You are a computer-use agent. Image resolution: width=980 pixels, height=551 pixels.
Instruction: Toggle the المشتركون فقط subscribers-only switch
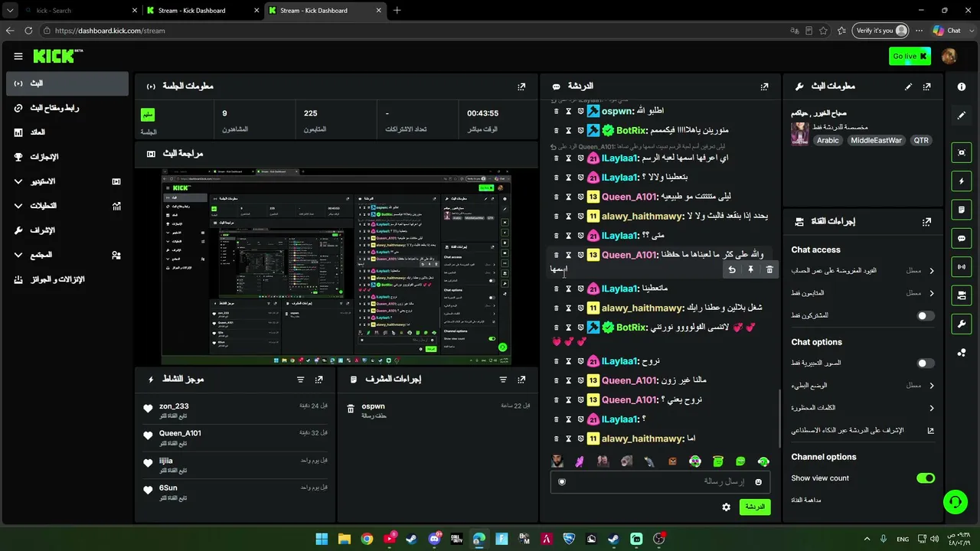[926, 315]
